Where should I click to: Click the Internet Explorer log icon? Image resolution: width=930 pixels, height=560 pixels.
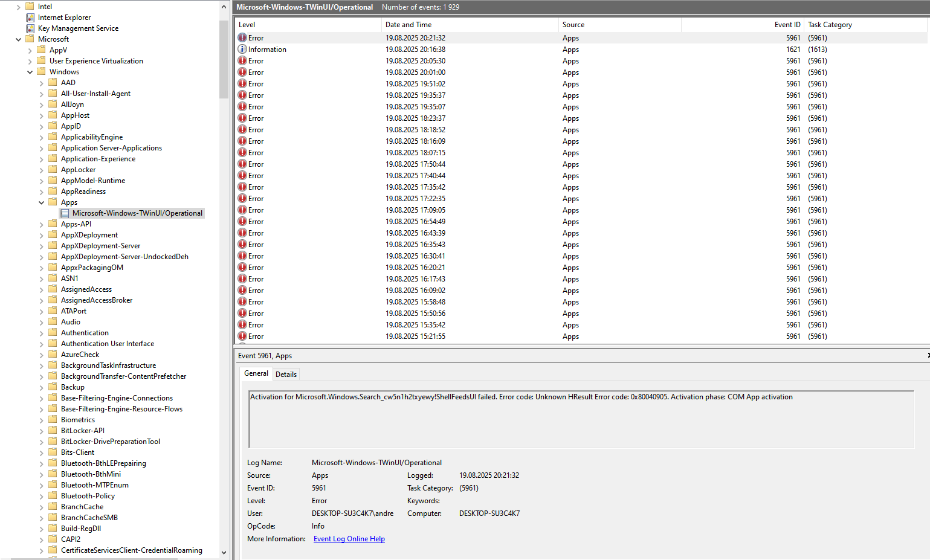click(30, 18)
